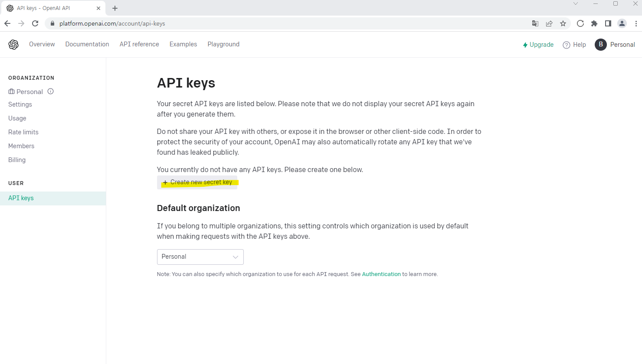642x364 pixels.
Task: Close the API keys browser tab
Action: (98, 8)
